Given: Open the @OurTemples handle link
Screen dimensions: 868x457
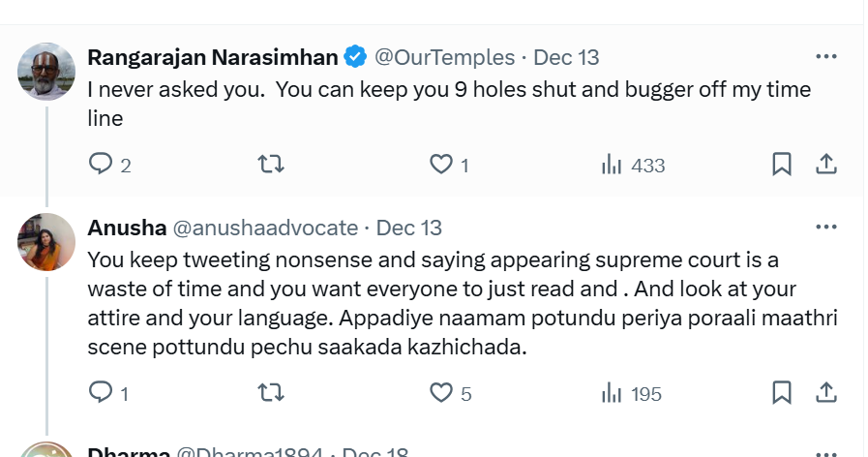Looking at the screenshot, I should 444,57.
